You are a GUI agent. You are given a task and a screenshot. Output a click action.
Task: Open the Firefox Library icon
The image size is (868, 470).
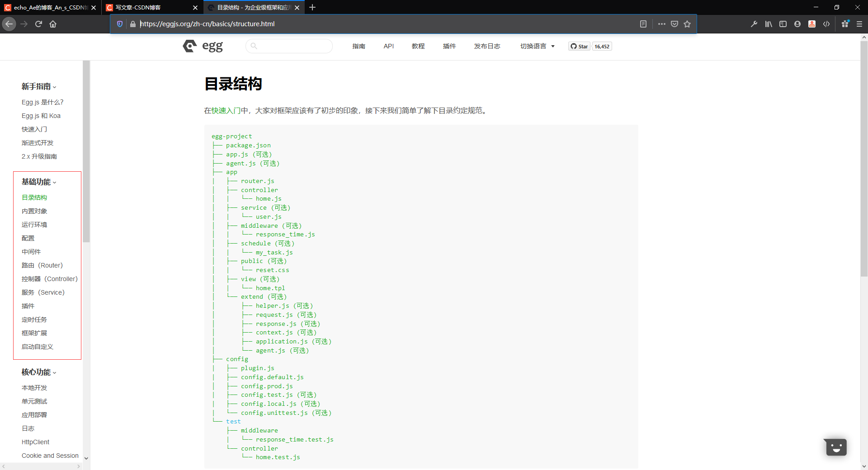(x=768, y=24)
